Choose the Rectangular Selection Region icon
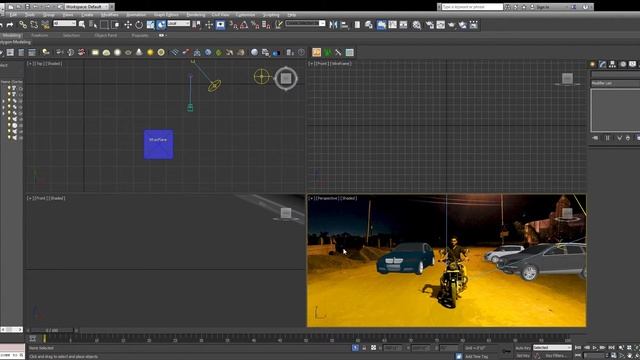 point(104,25)
